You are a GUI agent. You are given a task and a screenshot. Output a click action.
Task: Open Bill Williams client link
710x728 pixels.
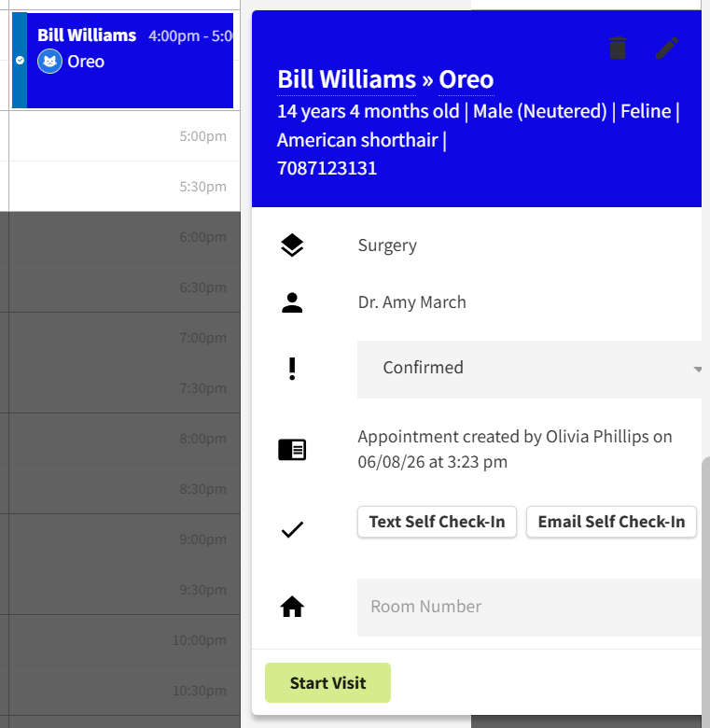click(x=346, y=79)
